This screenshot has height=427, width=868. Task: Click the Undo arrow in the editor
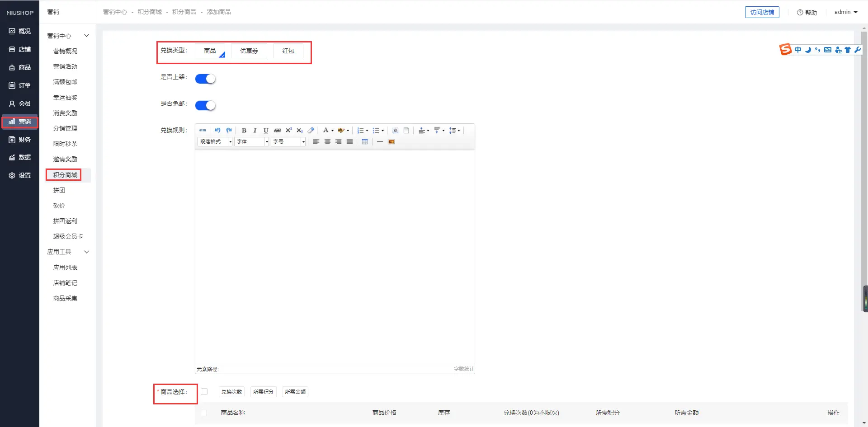click(x=217, y=131)
